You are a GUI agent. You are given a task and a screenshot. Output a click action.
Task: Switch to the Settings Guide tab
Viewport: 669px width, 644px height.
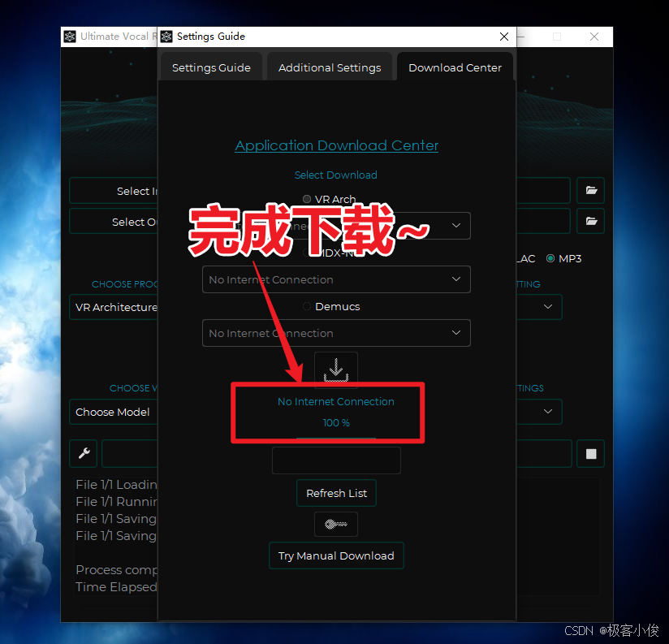[x=211, y=67]
